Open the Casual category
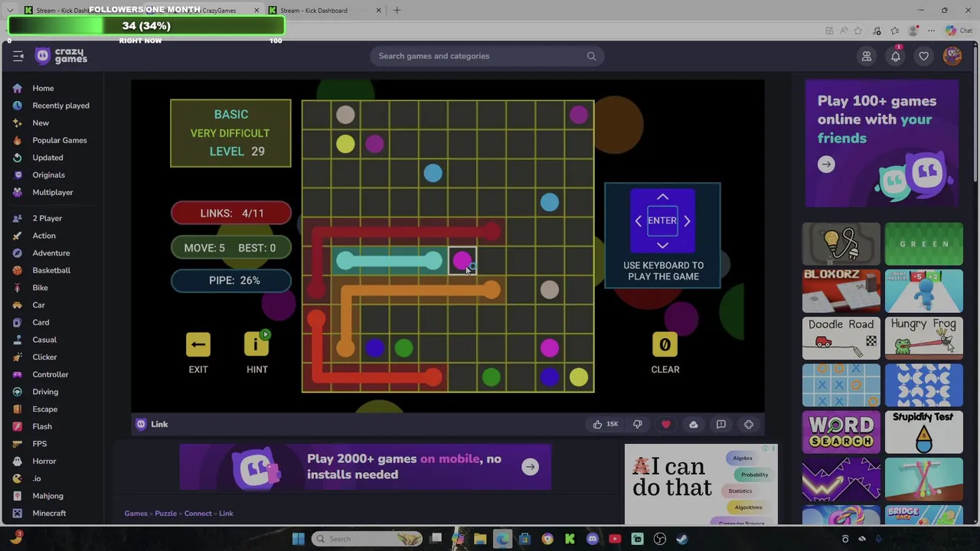 (x=44, y=340)
